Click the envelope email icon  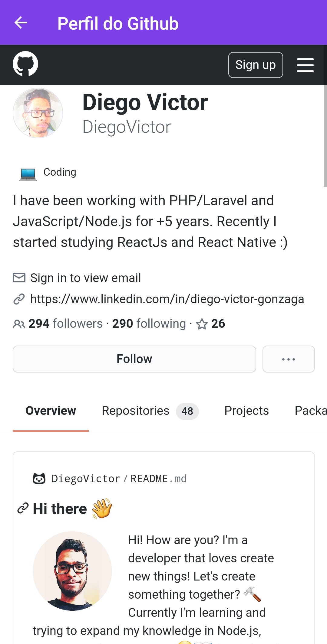coord(19,277)
